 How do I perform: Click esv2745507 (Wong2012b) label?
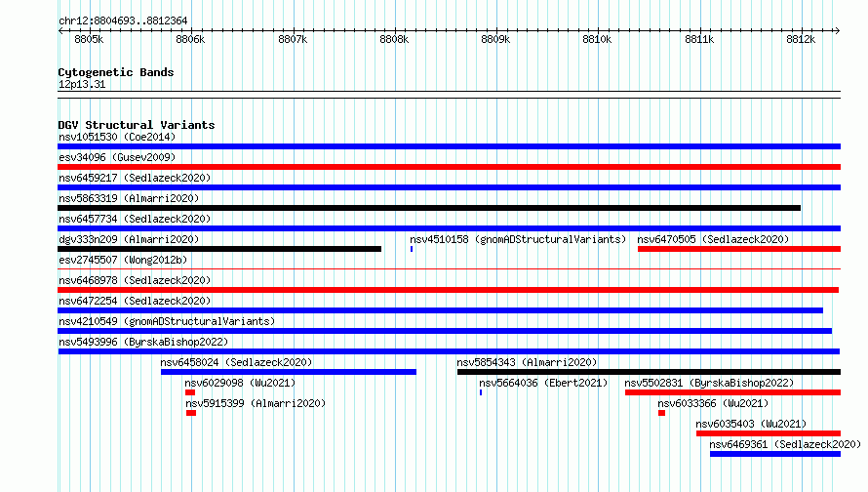[123, 260]
